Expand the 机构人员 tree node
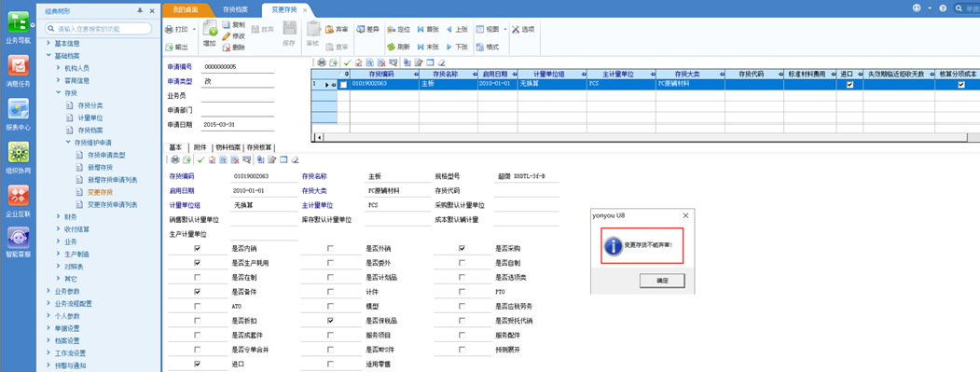980x372 pixels. 58,68
